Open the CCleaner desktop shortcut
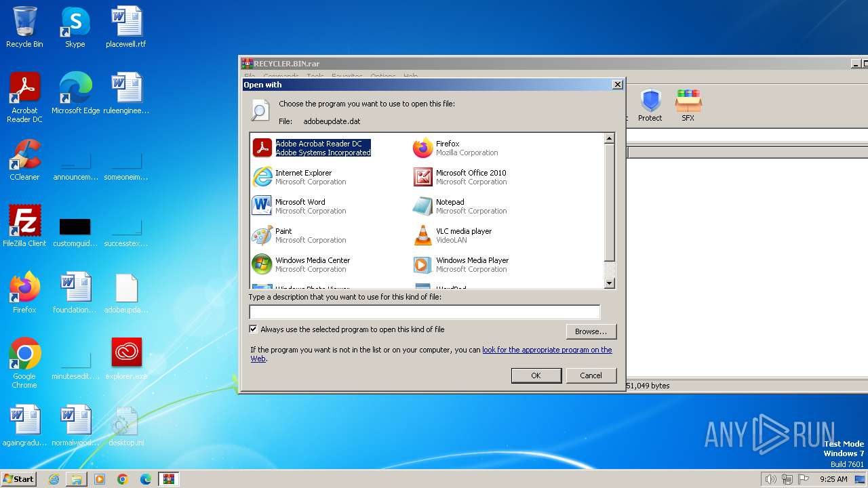Image resolution: width=868 pixels, height=488 pixels. (24, 160)
